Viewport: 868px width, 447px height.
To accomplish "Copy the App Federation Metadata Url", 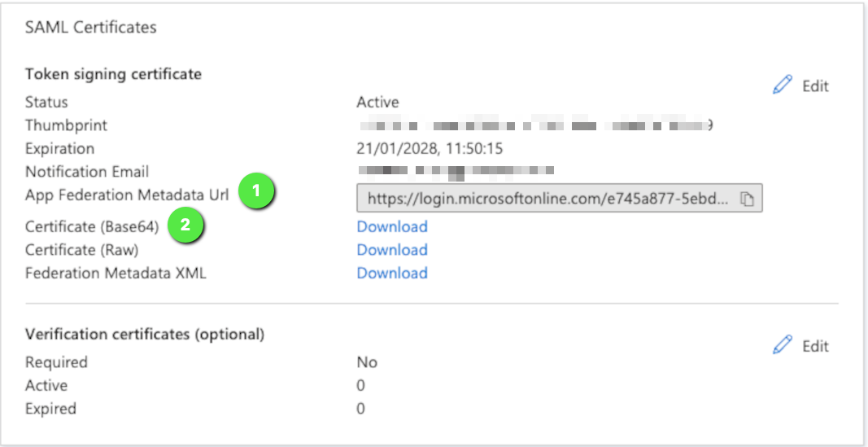I will click(747, 199).
